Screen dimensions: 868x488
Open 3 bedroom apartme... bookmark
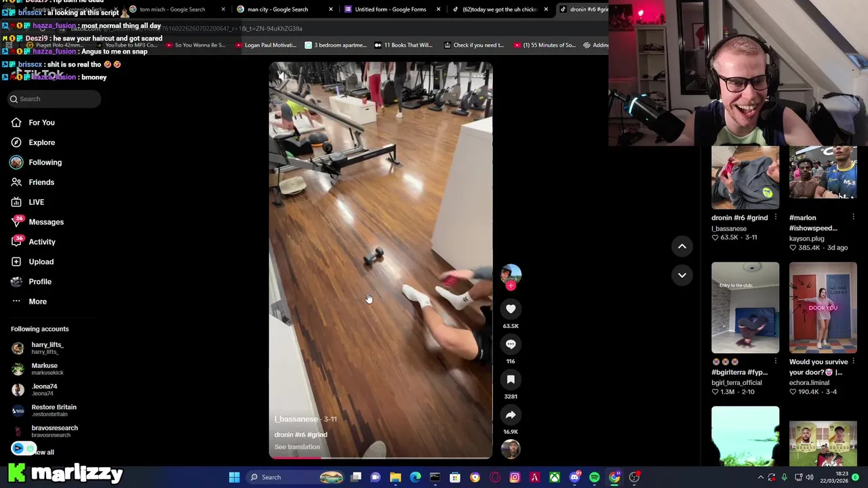[x=336, y=45]
